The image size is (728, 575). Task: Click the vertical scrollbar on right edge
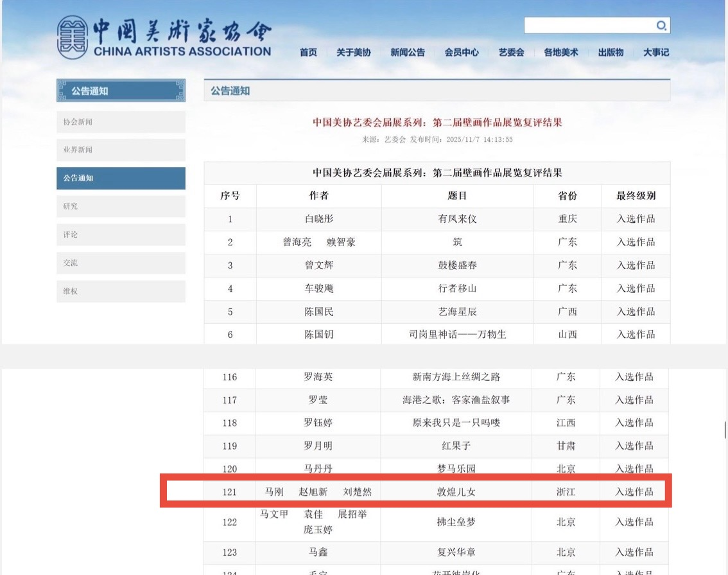pyautogui.click(x=725, y=429)
